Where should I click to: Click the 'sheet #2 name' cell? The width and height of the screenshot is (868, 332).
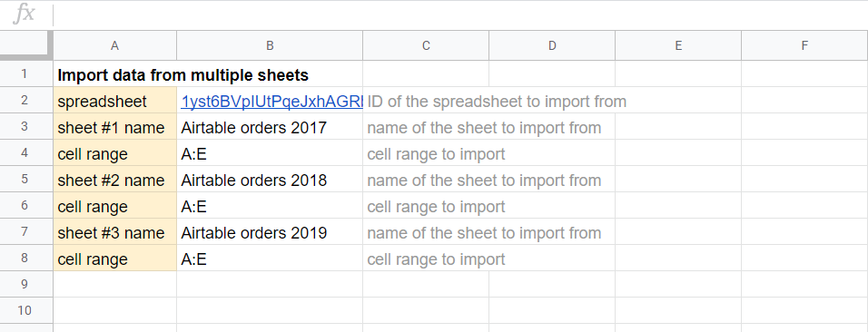115,180
